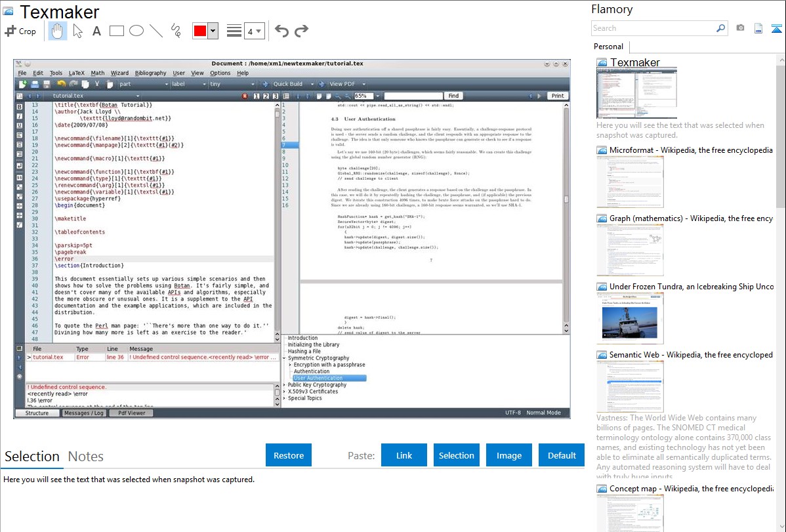The height and width of the screenshot is (532, 786).
Task: Select the Crop tool in Flamory toolbar
Action: click(x=20, y=31)
